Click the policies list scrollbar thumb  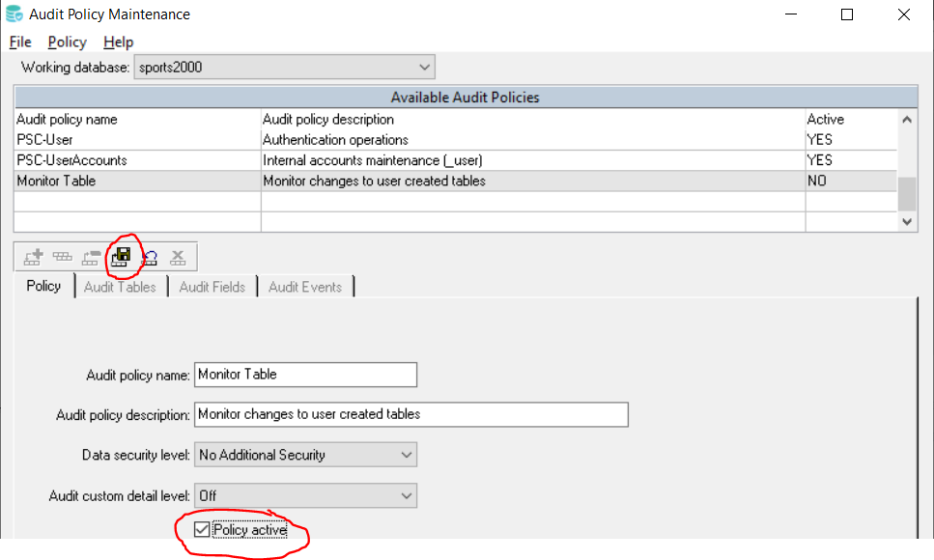(907, 194)
